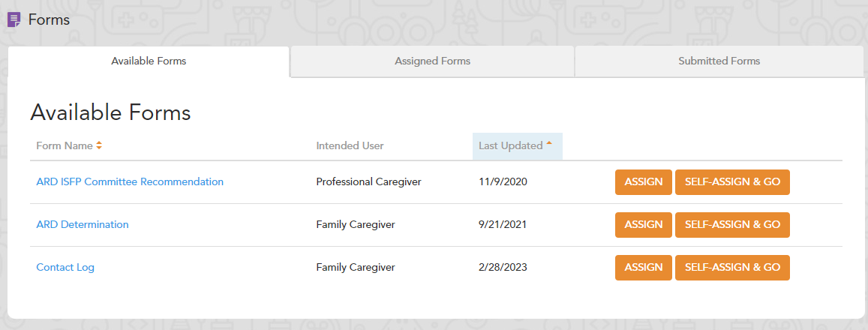Toggle Last Updated sort arrow

(x=549, y=143)
